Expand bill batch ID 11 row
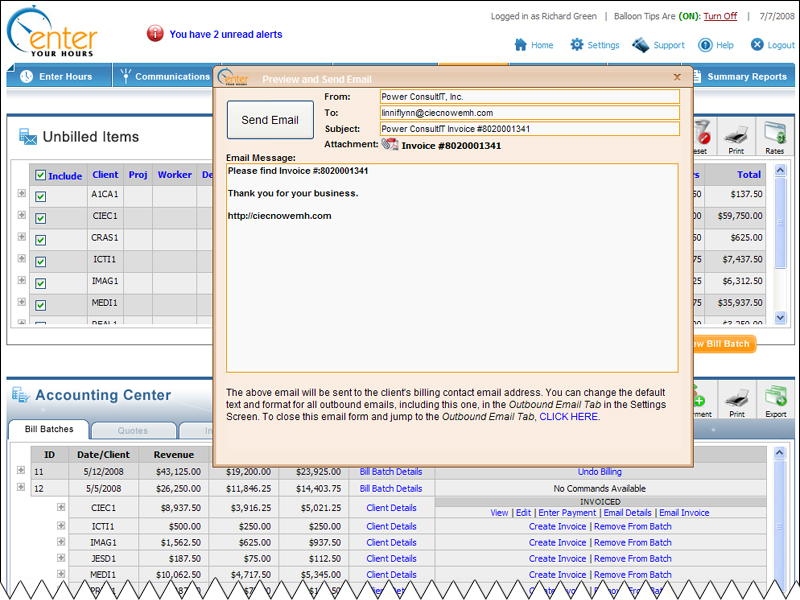This screenshot has width=800, height=600. 22,471
